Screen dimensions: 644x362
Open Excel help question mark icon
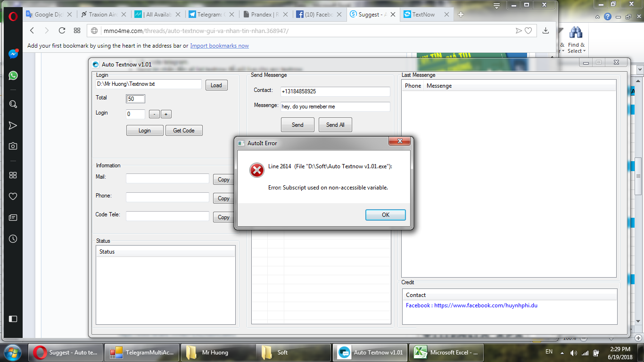click(x=608, y=16)
